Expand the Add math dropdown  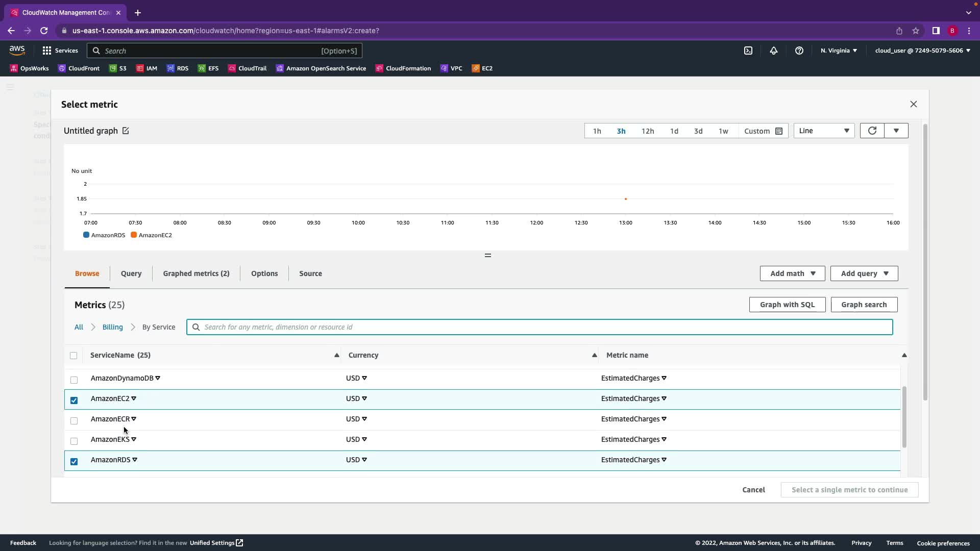(792, 273)
